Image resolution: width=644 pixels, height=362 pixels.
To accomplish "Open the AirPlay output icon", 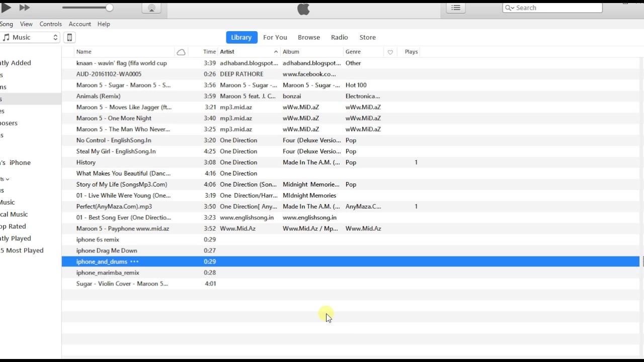I will point(151,8).
